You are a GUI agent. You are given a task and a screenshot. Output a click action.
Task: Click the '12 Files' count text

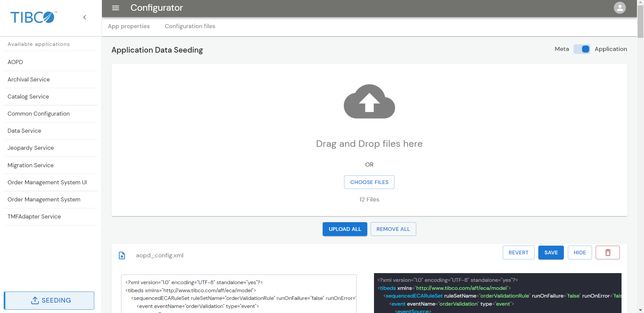tap(369, 199)
